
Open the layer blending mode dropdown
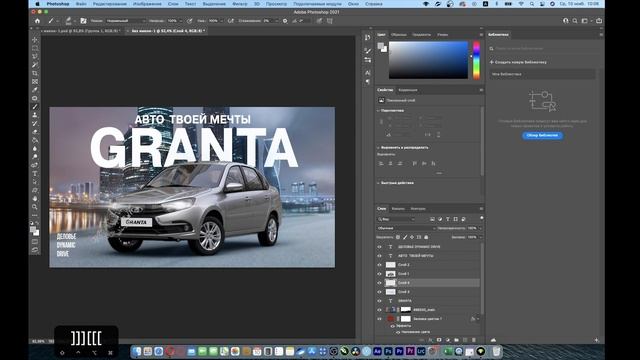(406, 228)
